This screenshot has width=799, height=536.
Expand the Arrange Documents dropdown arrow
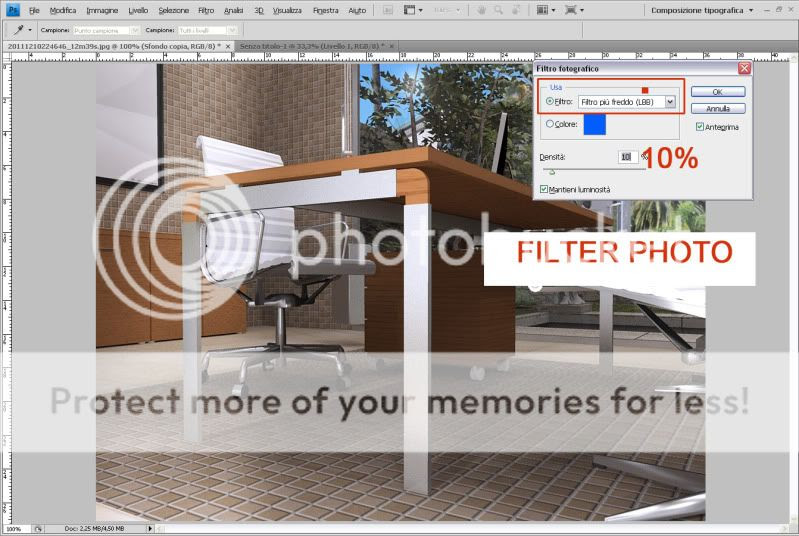pyautogui.click(x=553, y=10)
